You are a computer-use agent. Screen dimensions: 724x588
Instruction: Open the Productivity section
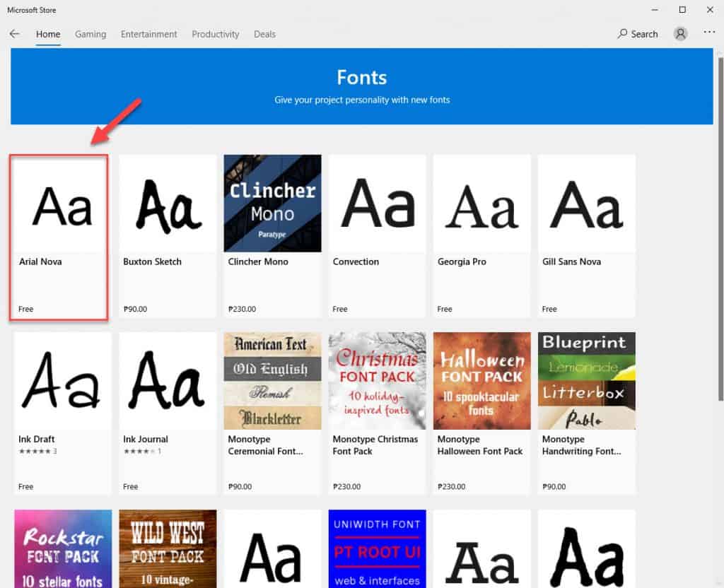(215, 33)
